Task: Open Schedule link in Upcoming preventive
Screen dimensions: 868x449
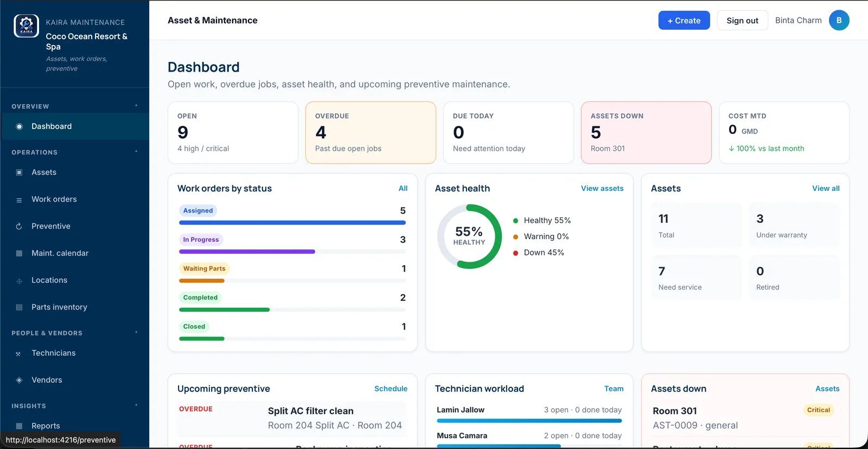Action: 391,389
